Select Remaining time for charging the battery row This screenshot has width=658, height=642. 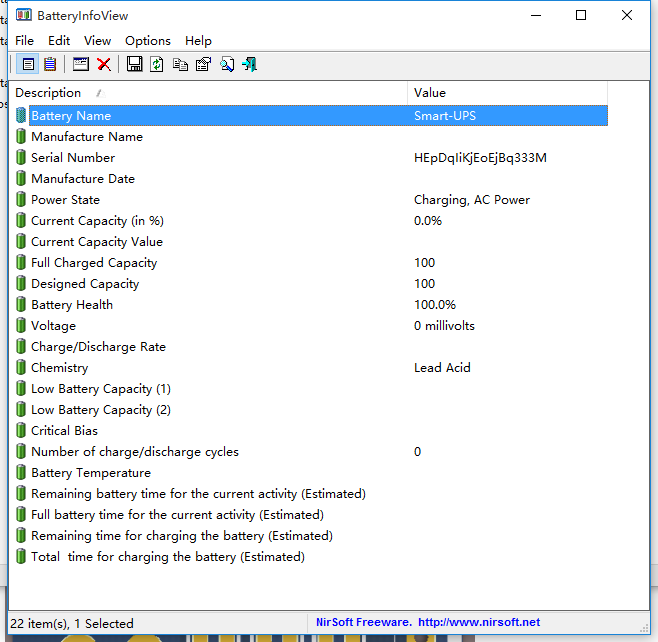pos(311,535)
